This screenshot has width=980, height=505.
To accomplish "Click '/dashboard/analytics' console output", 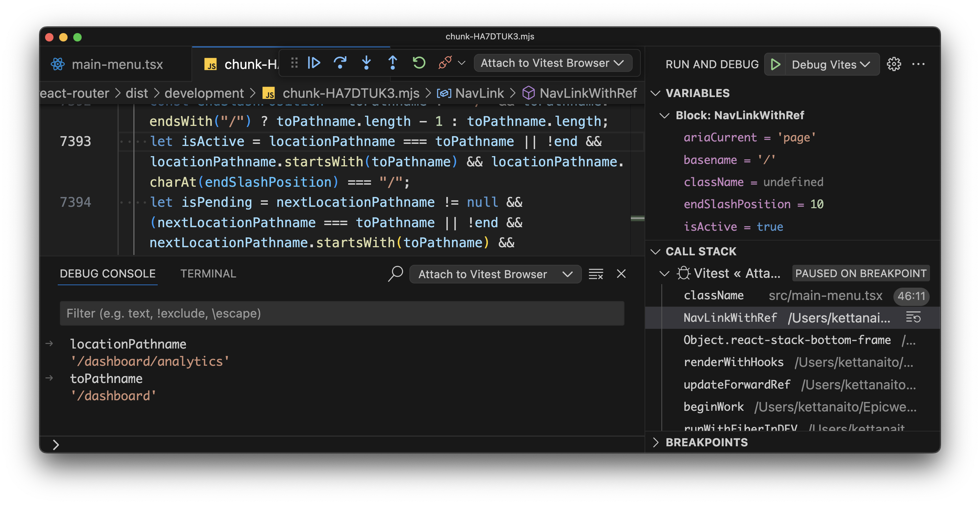I will (150, 362).
